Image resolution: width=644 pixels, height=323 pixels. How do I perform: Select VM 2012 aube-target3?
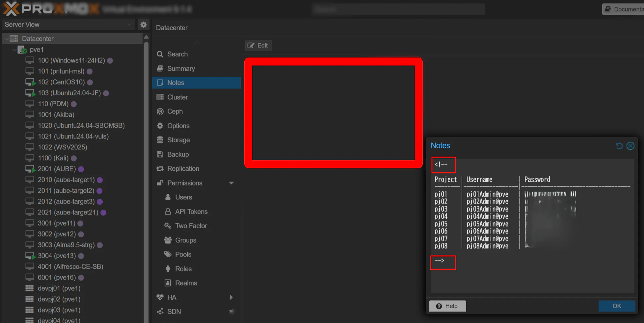(x=72, y=201)
